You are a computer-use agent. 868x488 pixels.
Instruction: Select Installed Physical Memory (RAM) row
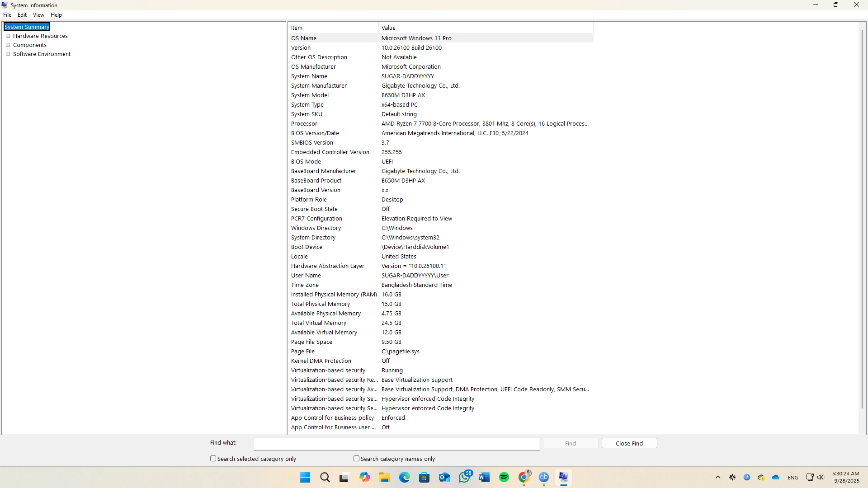[441, 295]
